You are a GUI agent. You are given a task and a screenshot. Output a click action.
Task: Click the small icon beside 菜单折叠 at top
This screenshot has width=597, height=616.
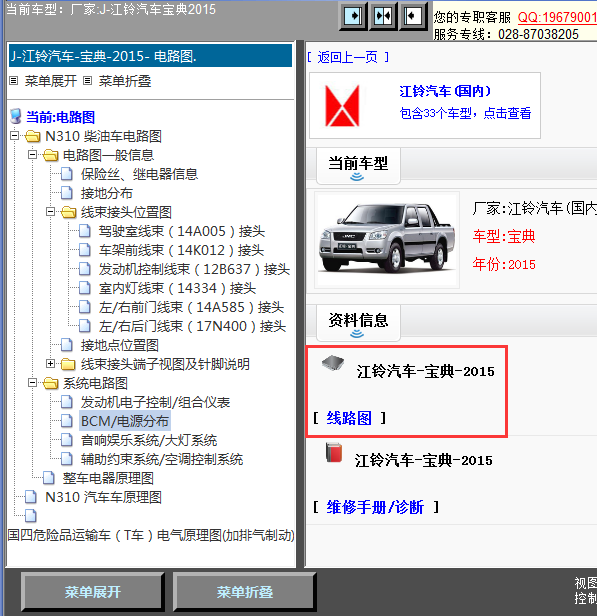(88, 81)
